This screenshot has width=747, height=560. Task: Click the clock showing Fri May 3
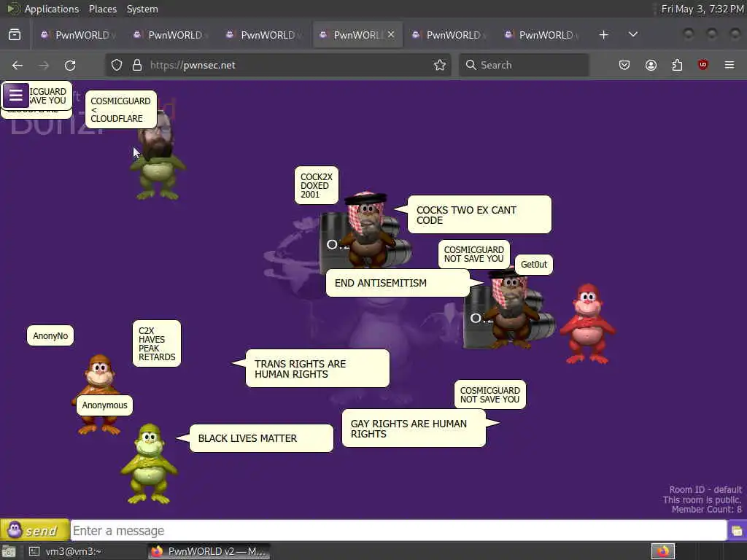703,9
